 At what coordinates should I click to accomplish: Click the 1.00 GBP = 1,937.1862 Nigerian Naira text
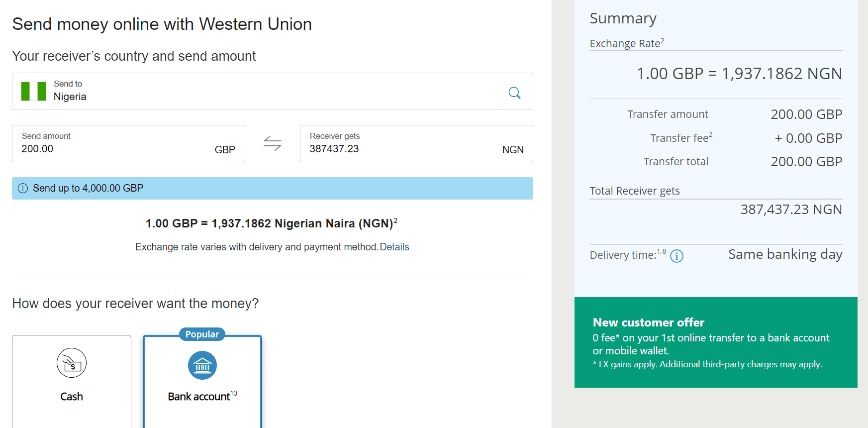click(272, 223)
